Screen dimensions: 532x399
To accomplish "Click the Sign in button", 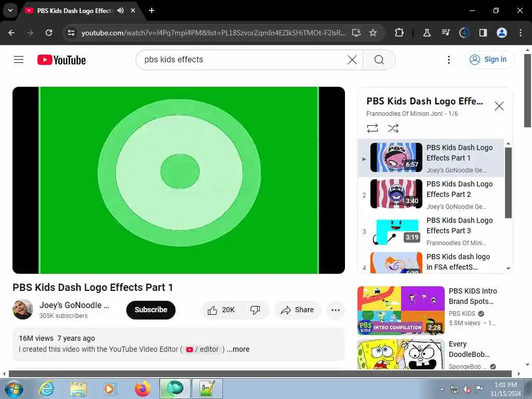I will 488,60.
